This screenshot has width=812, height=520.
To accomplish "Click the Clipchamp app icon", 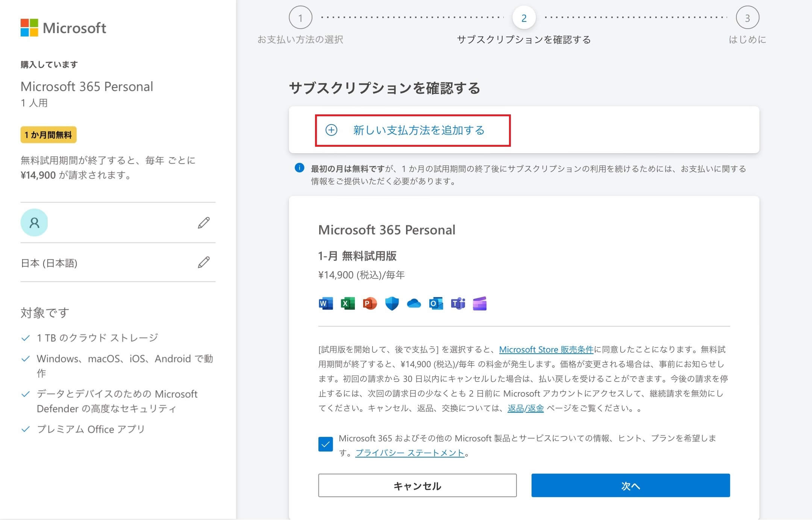I will tap(480, 303).
